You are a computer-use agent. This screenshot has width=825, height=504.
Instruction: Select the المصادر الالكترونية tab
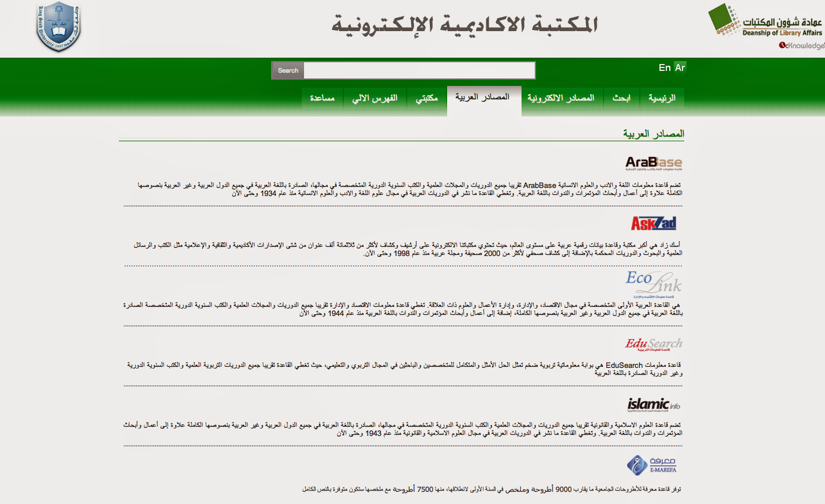coord(561,98)
